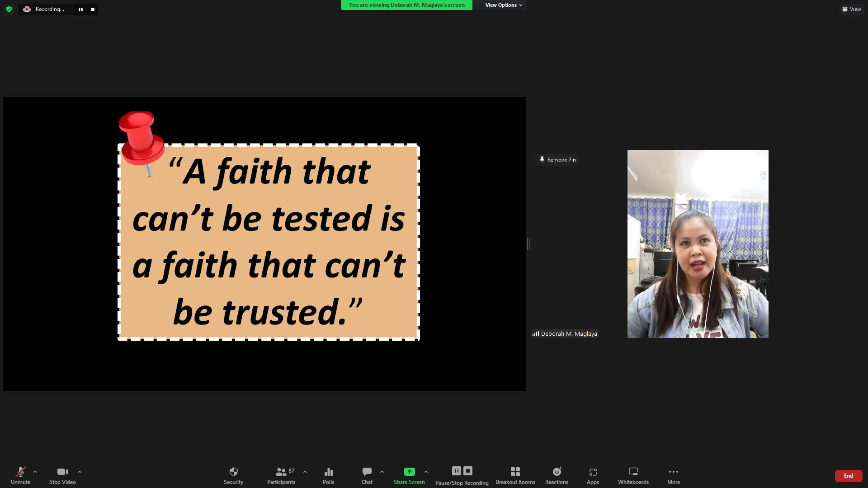868x488 pixels.
Task: Unmute the microphone
Action: coord(20,475)
